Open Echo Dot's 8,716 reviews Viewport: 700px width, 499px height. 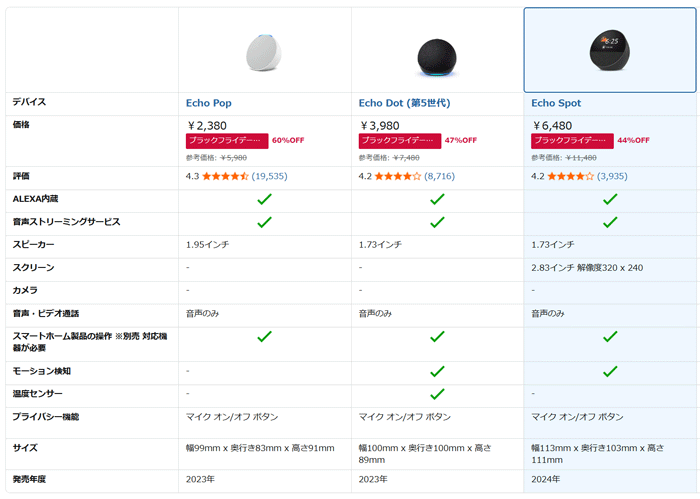440,176
